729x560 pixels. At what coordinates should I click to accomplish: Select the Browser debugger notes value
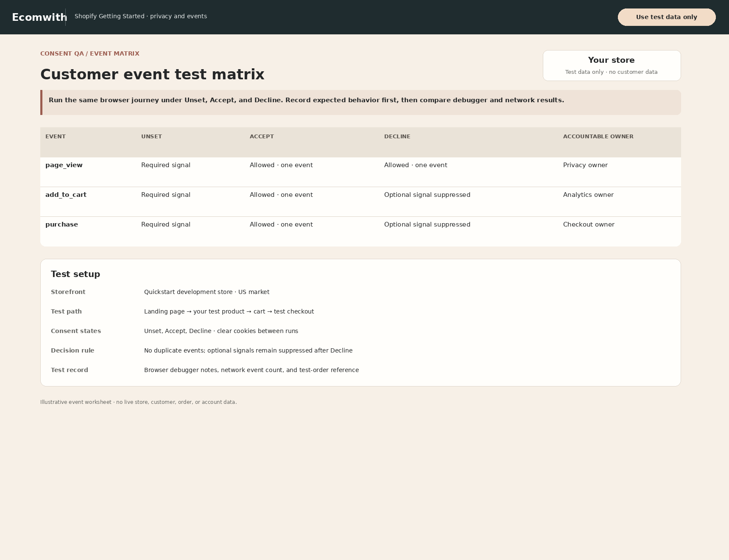click(x=251, y=370)
